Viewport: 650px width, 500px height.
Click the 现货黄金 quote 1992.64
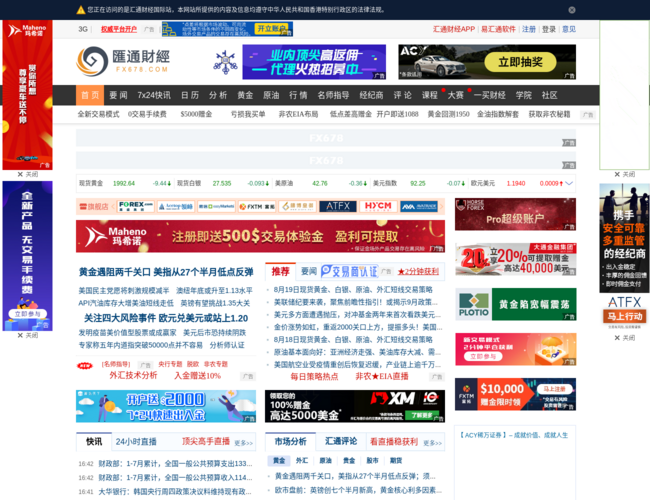[x=124, y=183]
